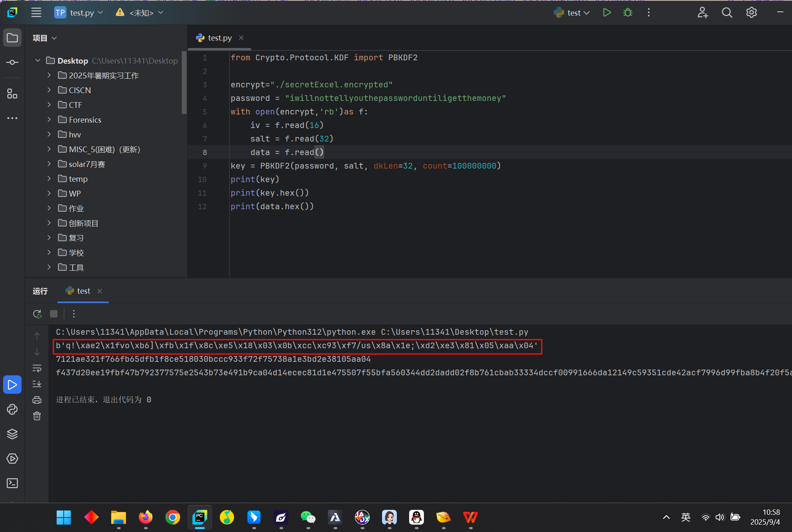The image size is (792, 532).
Task: Open the IDE settings gear
Action: (x=751, y=13)
